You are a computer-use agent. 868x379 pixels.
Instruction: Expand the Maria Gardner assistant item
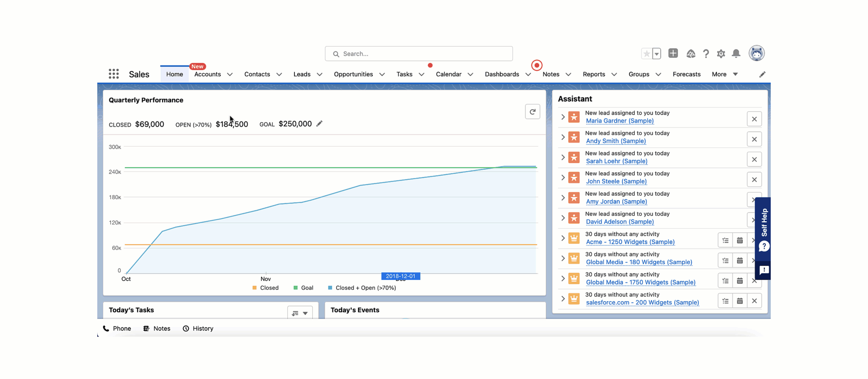563,117
